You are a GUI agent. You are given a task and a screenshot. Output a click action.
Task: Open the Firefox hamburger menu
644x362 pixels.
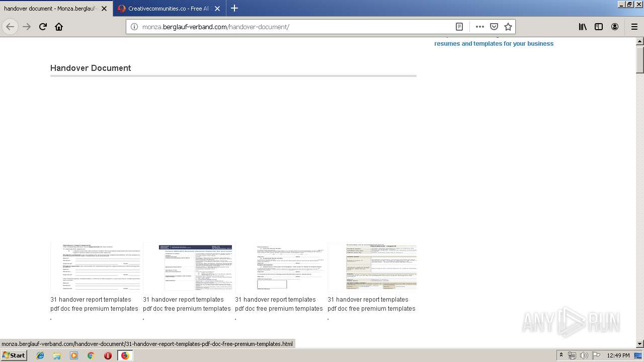click(634, 27)
